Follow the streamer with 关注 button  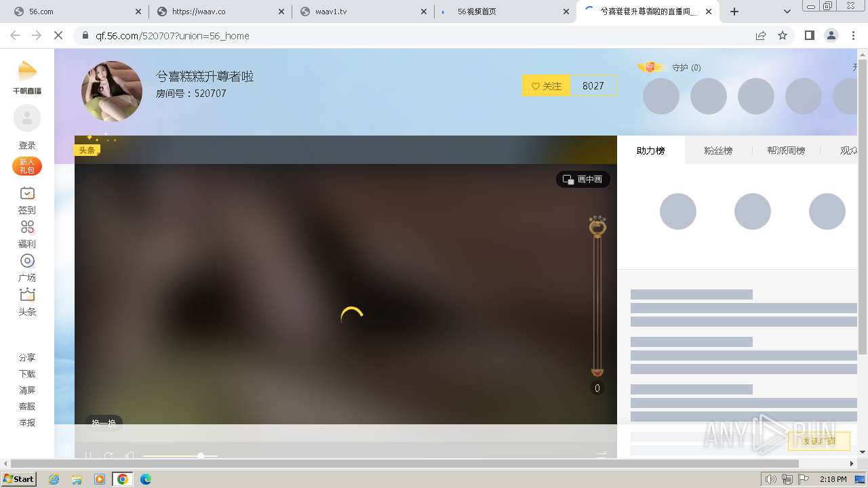(547, 86)
